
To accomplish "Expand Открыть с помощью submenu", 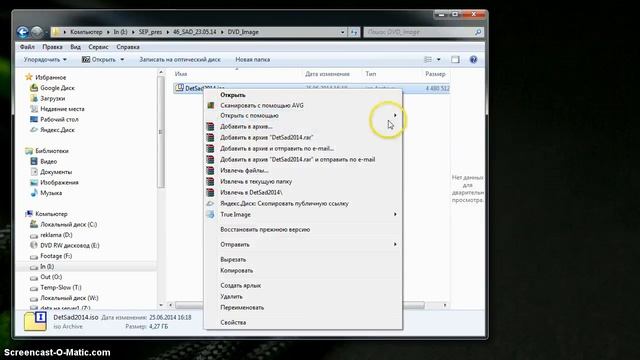I will [303, 116].
